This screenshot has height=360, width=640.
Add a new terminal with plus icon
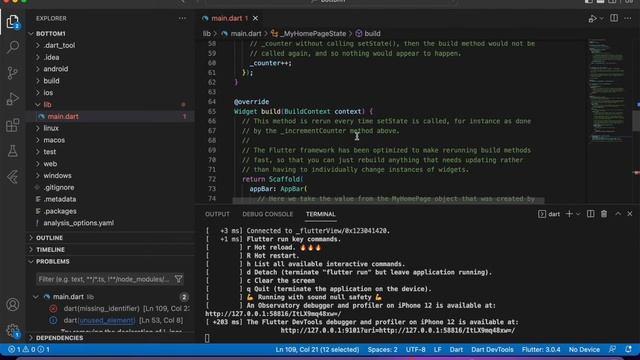569,214
